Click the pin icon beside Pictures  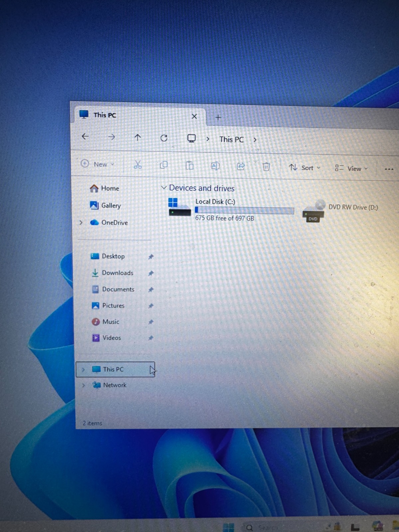tap(151, 306)
